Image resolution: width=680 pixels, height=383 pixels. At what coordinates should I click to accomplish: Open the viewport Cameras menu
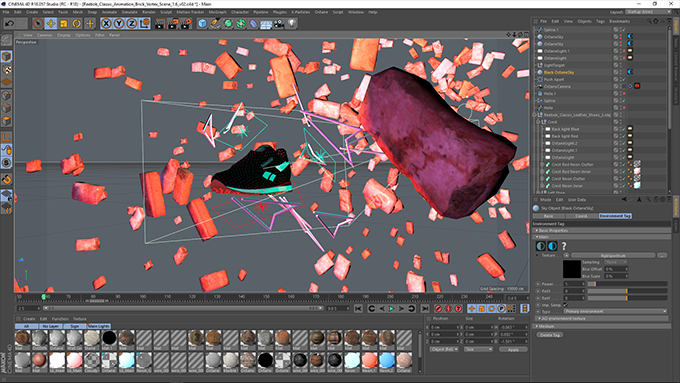[x=45, y=35]
